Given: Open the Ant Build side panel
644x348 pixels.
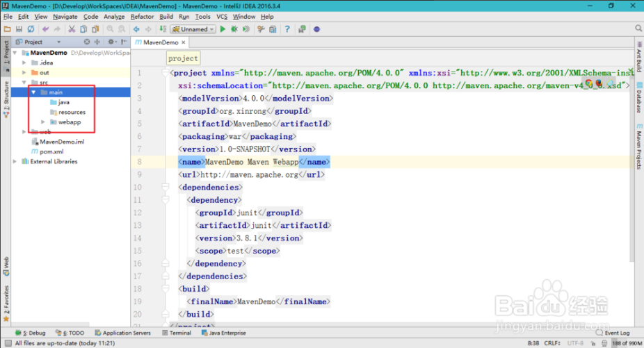Looking at the screenshot, I should [640, 56].
